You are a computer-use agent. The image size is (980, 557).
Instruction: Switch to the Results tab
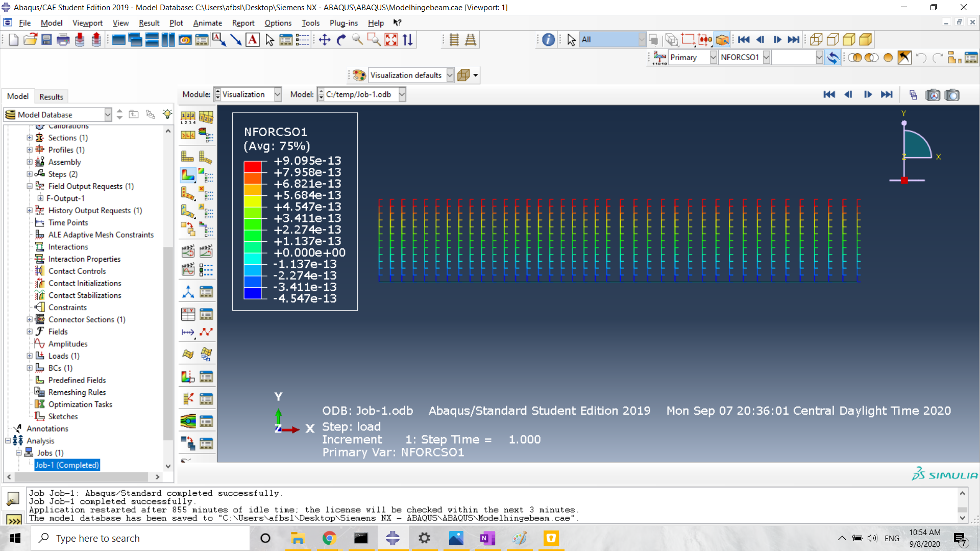[x=51, y=97]
